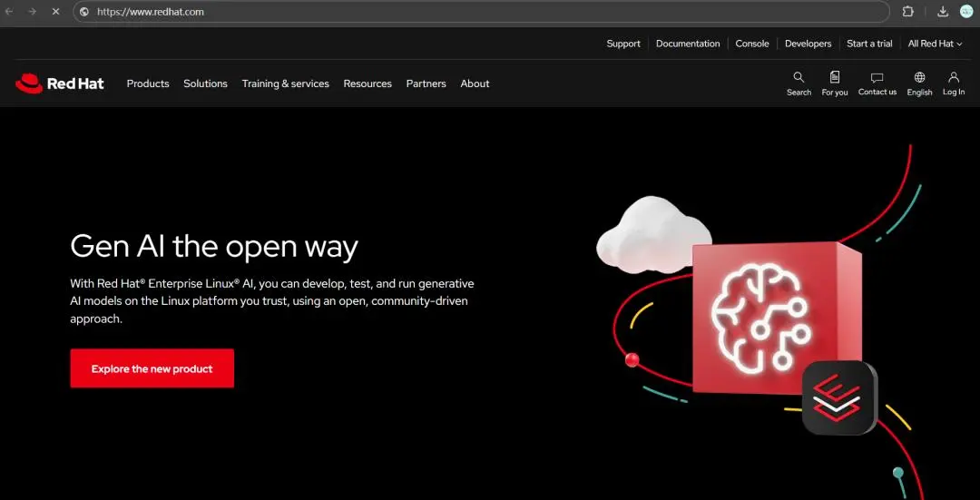980x500 pixels.
Task: Open the Partners menu
Action: click(426, 83)
